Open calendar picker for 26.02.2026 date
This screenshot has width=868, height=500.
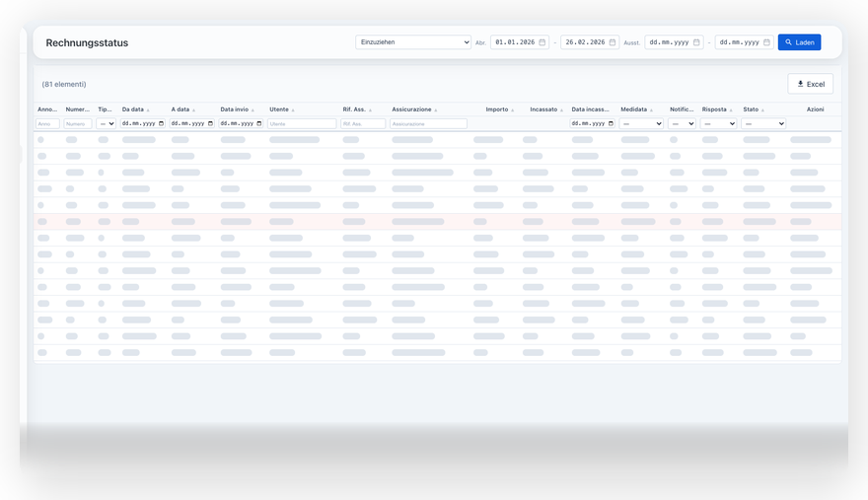pyautogui.click(x=613, y=42)
